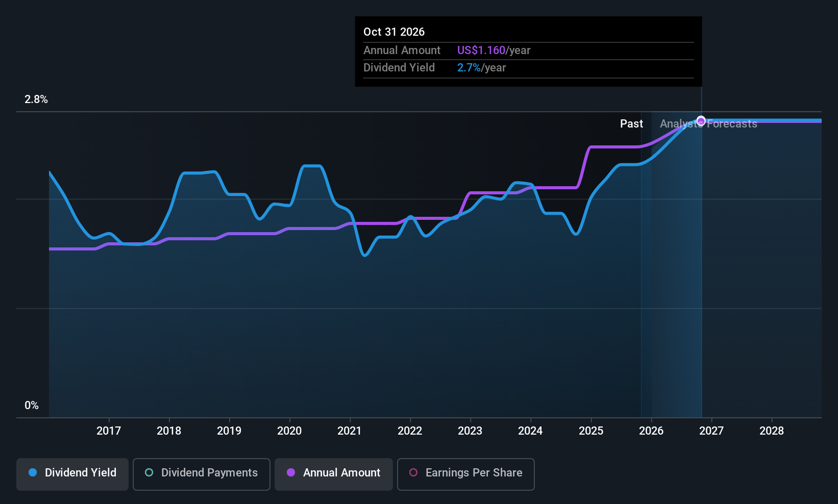Click the 2.7%/year dividend yield in tooltip
This screenshot has height=504, width=838.
coord(481,67)
